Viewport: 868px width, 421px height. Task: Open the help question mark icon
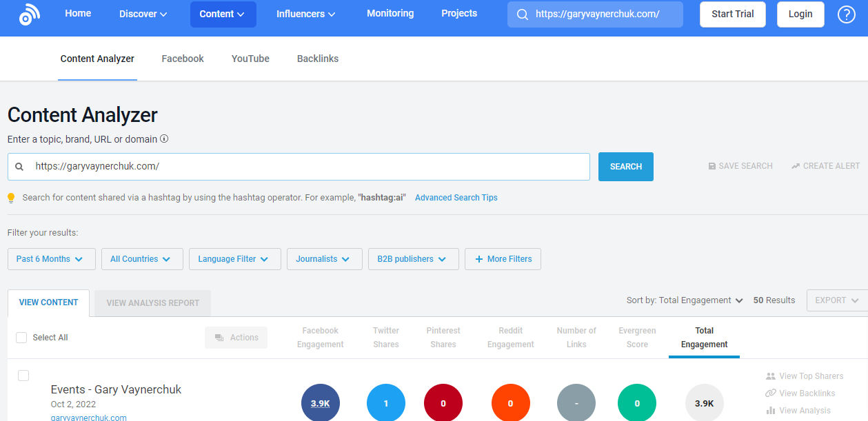point(847,14)
